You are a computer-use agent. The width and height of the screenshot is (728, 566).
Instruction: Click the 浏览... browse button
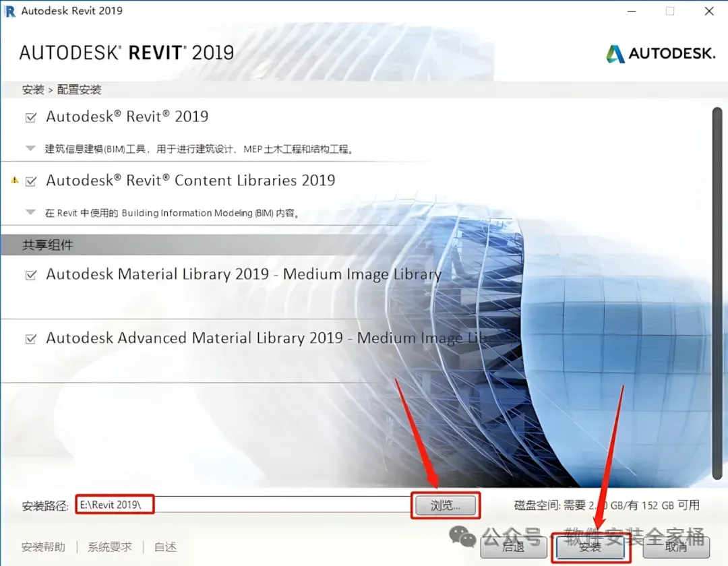(446, 505)
